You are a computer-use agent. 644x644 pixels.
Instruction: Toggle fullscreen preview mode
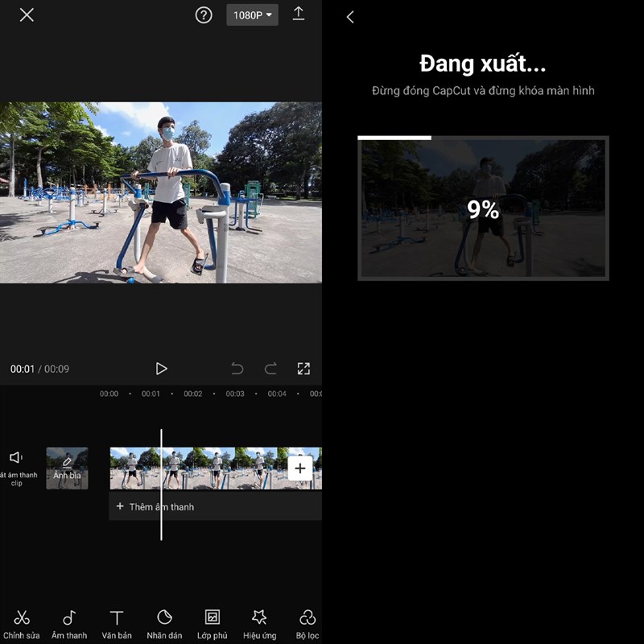coord(303,369)
